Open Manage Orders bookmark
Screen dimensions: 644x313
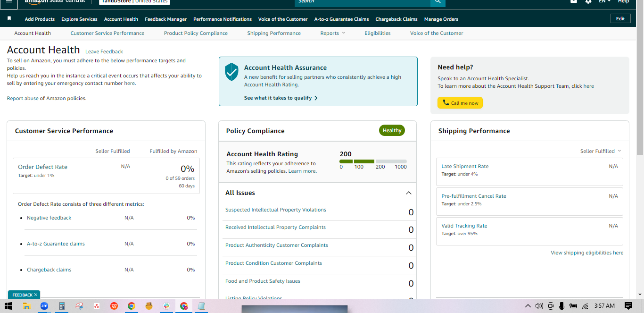click(441, 19)
